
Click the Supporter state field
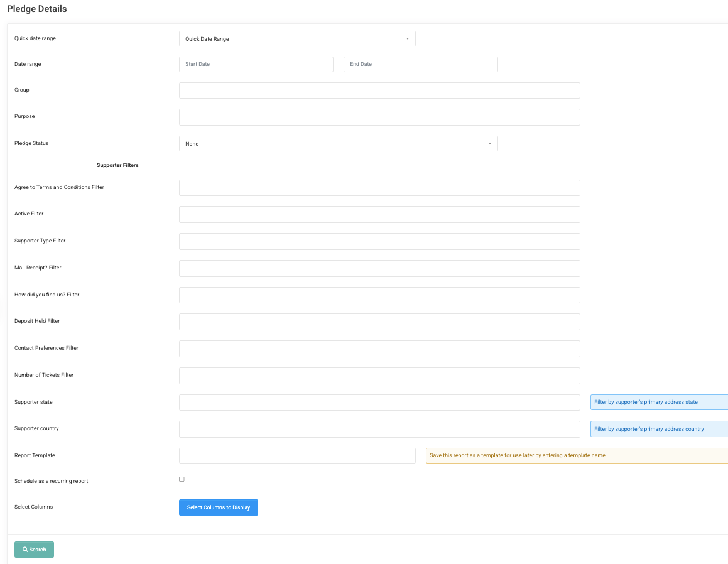click(379, 402)
